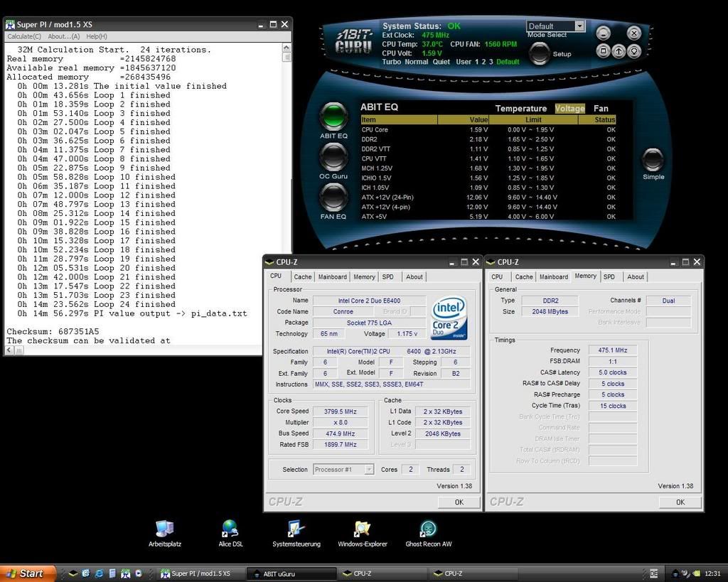The image size is (728, 582).
Task: Select the Ghost Recon AW desktop icon
Action: tap(428, 534)
